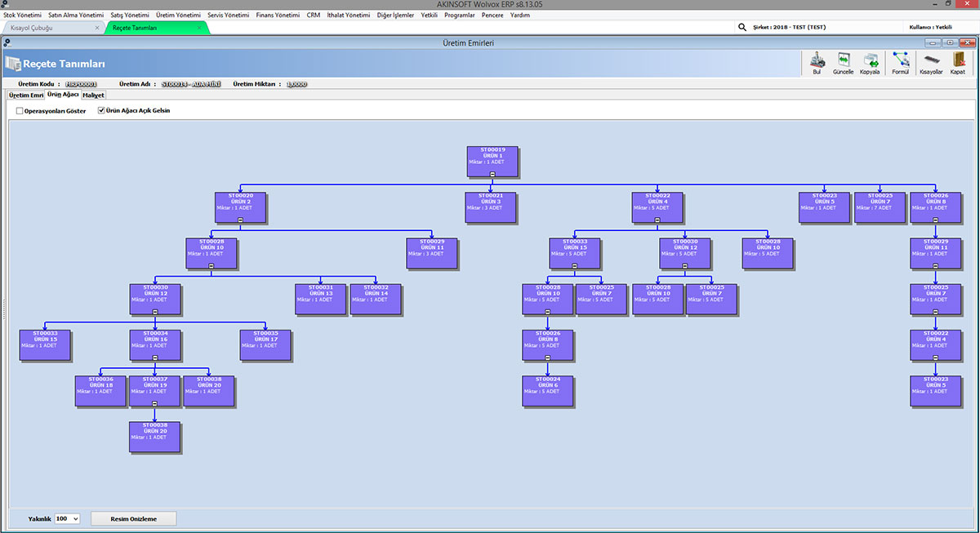Click the Güncelle icon to refresh

click(x=844, y=61)
